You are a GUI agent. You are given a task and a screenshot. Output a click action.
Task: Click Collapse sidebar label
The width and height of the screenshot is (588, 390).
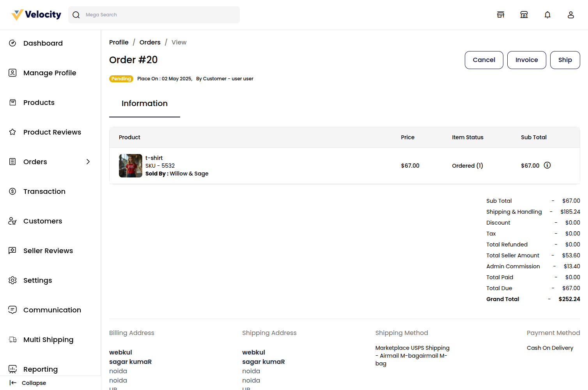[34, 383]
